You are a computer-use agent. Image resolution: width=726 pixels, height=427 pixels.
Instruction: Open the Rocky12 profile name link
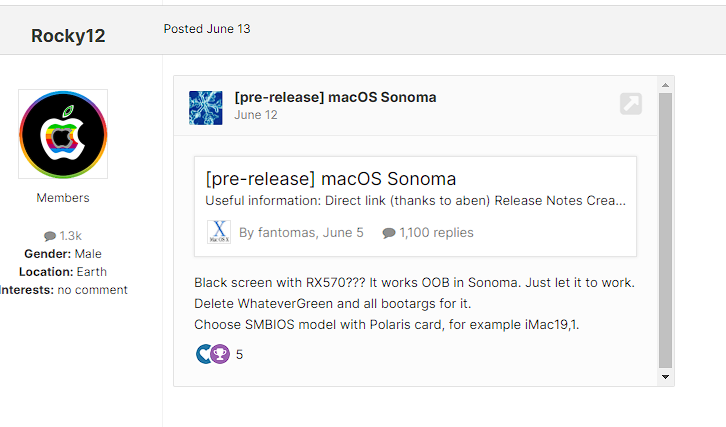(x=68, y=36)
